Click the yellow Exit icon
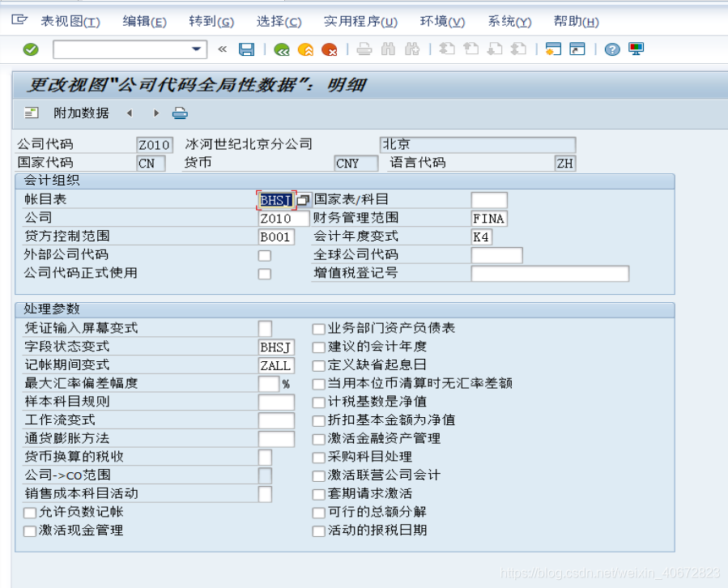This screenshot has width=728, height=588. click(x=305, y=49)
